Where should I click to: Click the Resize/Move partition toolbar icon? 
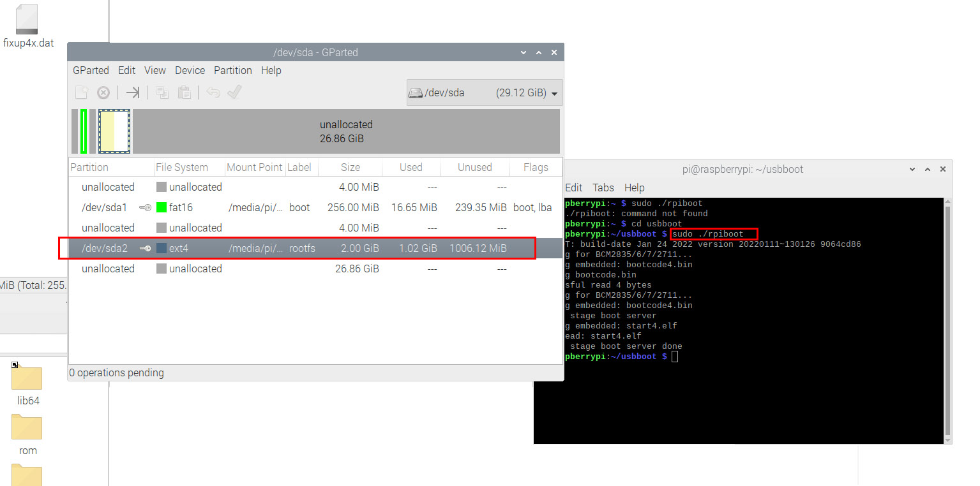132,92
